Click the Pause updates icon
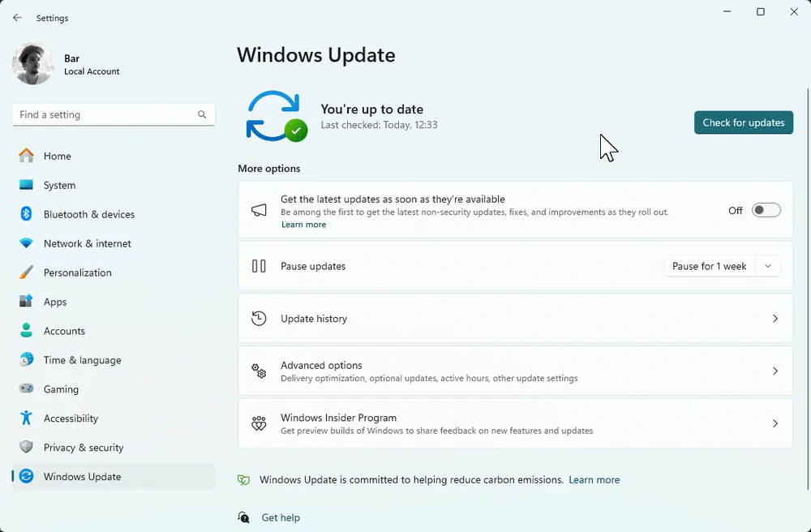Screen dimensions: 811x532 [259, 266]
